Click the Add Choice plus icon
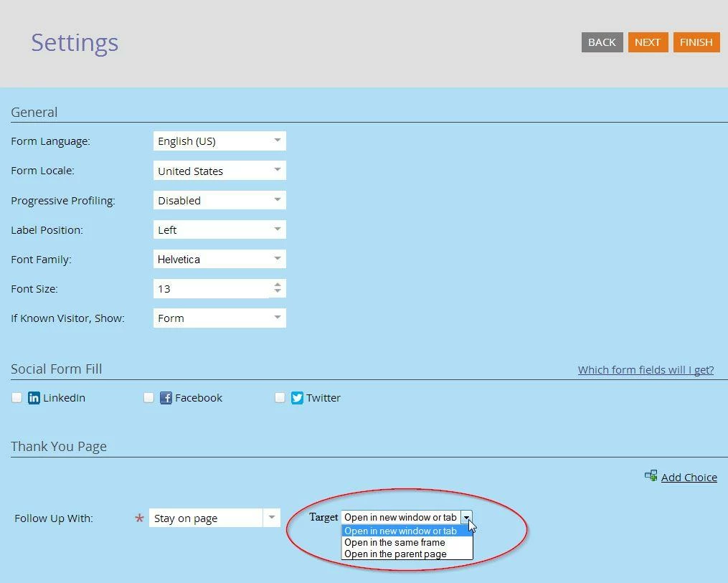Screen dimensions: 728x583 651,475
